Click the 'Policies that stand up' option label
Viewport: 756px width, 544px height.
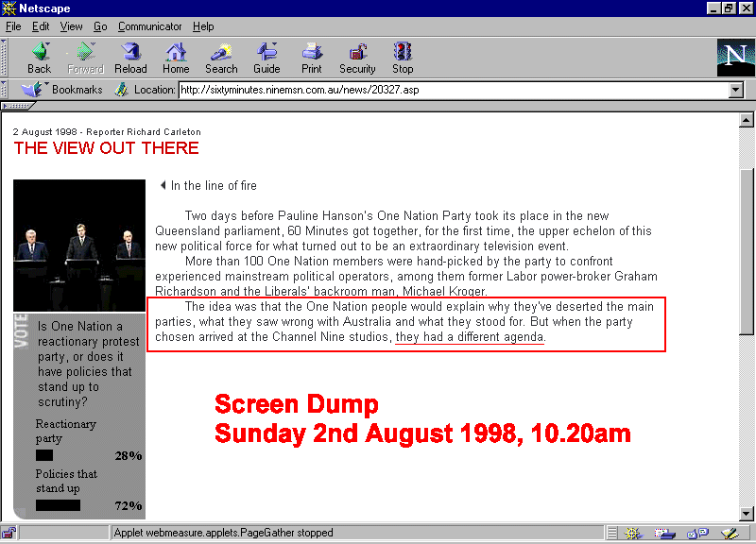click(x=66, y=481)
